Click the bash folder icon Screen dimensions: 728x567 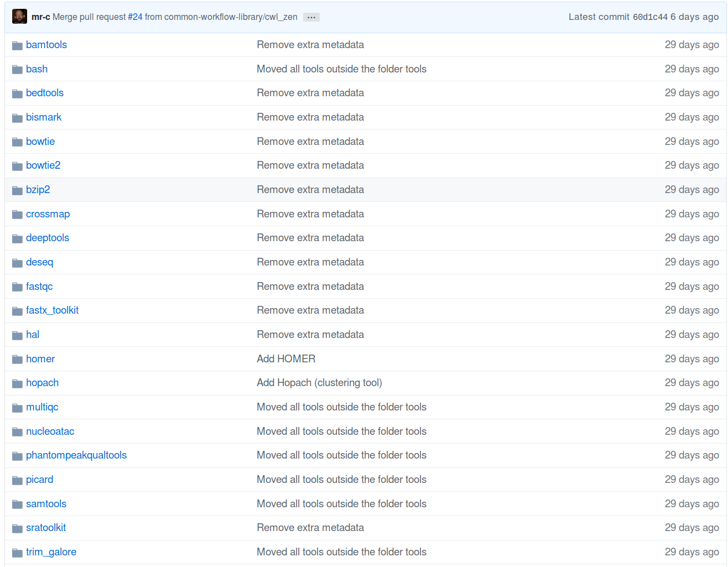(x=17, y=70)
